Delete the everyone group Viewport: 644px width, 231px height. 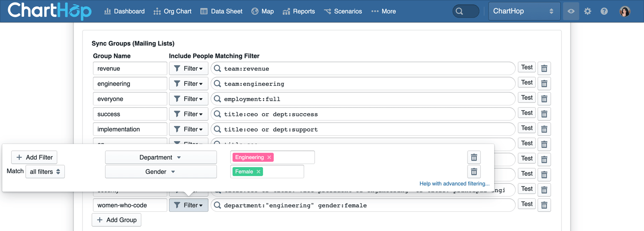544,99
